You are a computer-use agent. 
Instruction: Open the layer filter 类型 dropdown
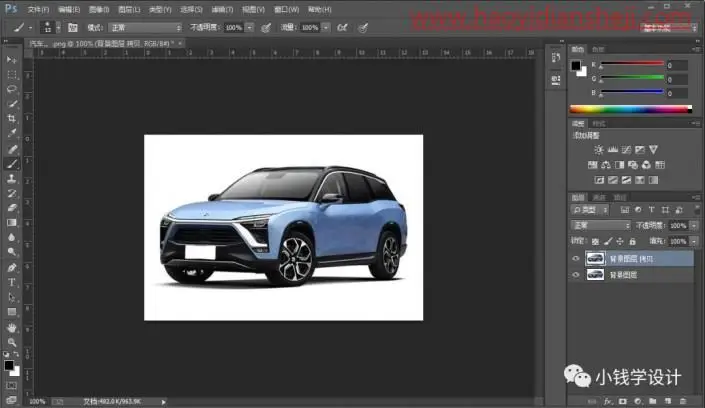tap(590, 210)
